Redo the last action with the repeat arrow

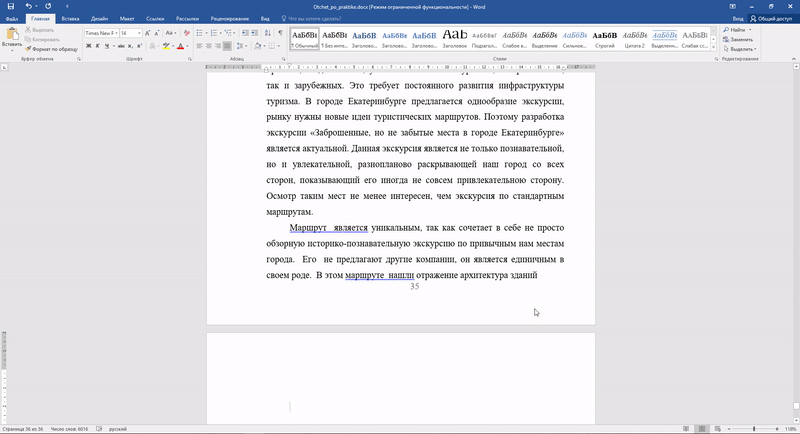click(48, 7)
